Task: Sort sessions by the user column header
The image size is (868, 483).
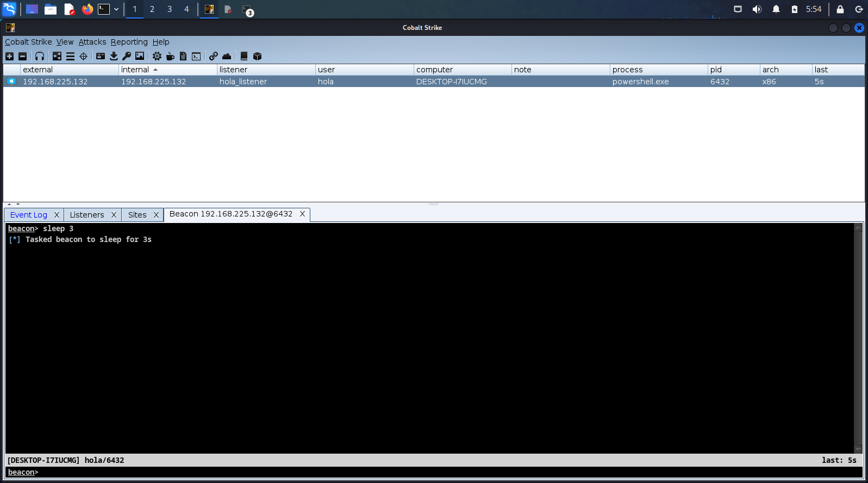Action: tap(365, 70)
